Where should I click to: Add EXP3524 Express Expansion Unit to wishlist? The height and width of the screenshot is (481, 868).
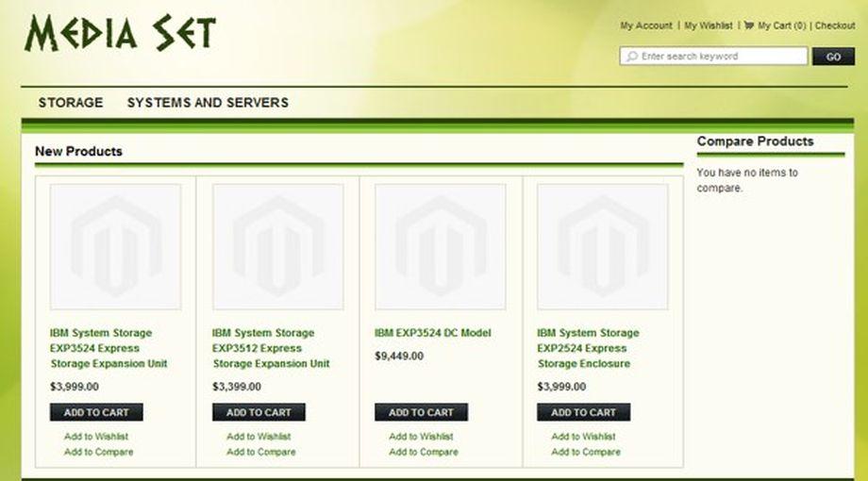[x=96, y=437]
